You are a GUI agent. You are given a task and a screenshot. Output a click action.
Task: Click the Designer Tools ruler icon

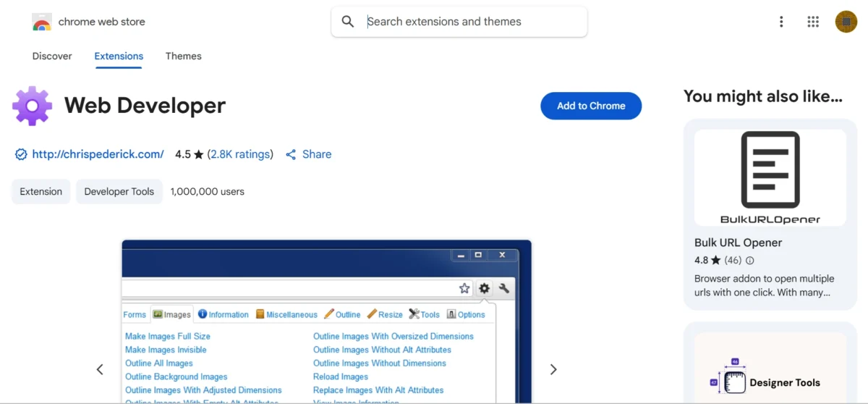click(x=734, y=382)
